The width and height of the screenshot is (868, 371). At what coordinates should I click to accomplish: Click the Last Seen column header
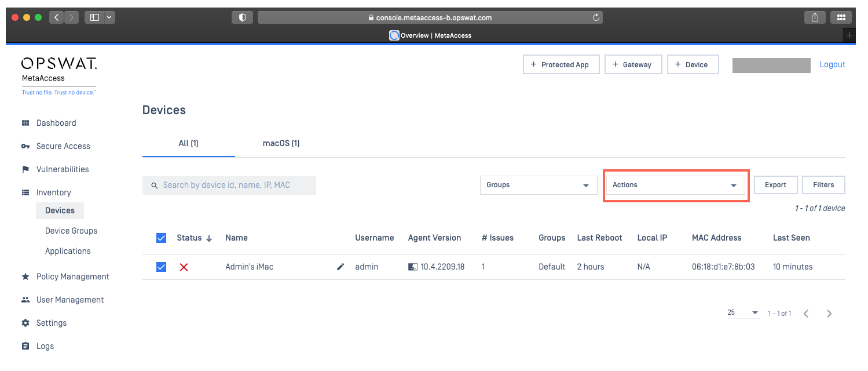coord(792,238)
